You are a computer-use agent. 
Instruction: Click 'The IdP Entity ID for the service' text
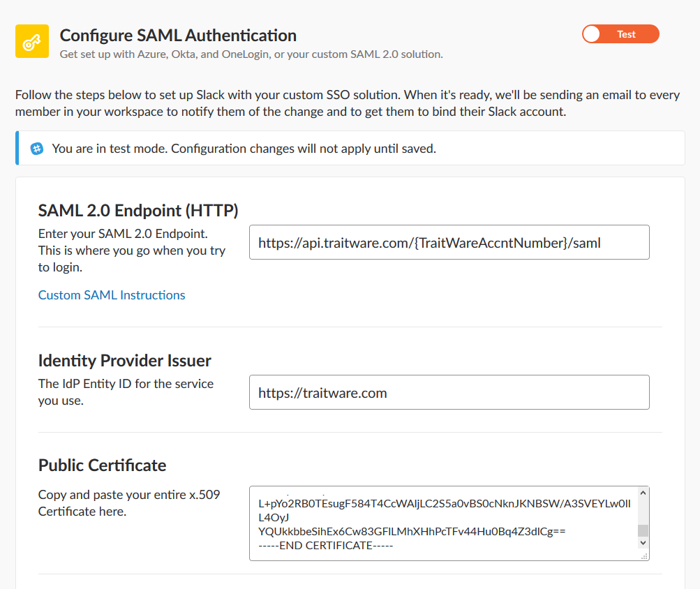(x=126, y=392)
